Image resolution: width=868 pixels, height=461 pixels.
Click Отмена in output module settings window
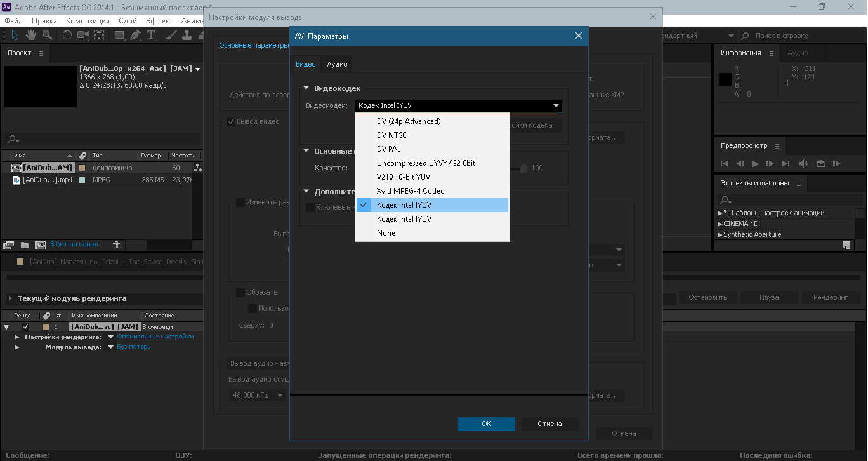coord(624,433)
